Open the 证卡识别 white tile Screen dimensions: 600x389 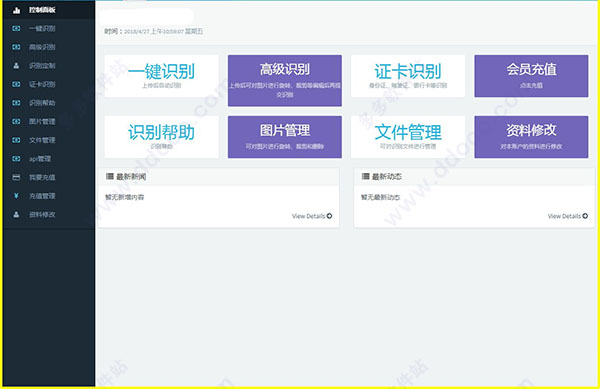click(x=408, y=76)
